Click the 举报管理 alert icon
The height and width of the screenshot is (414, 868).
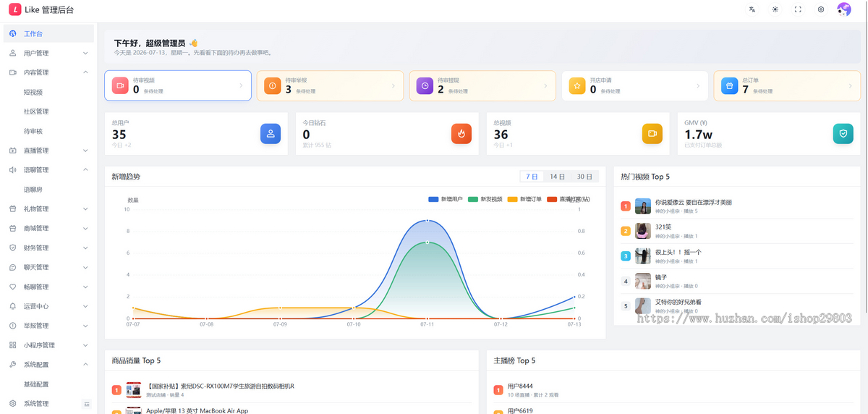[13, 326]
